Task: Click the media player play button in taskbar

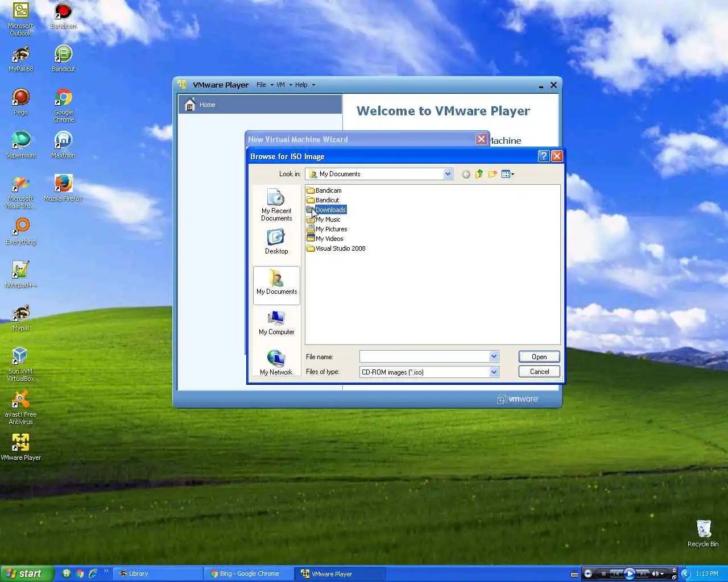Action: tap(629, 573)
